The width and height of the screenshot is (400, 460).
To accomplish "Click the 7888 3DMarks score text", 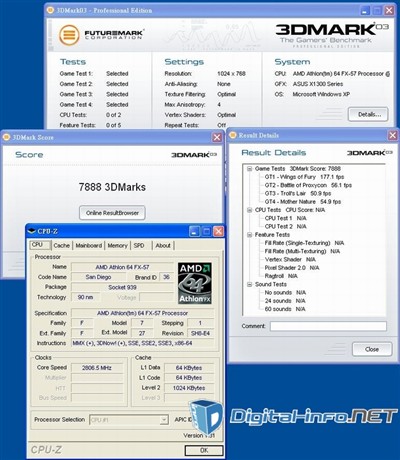I will tap(112, 187).
